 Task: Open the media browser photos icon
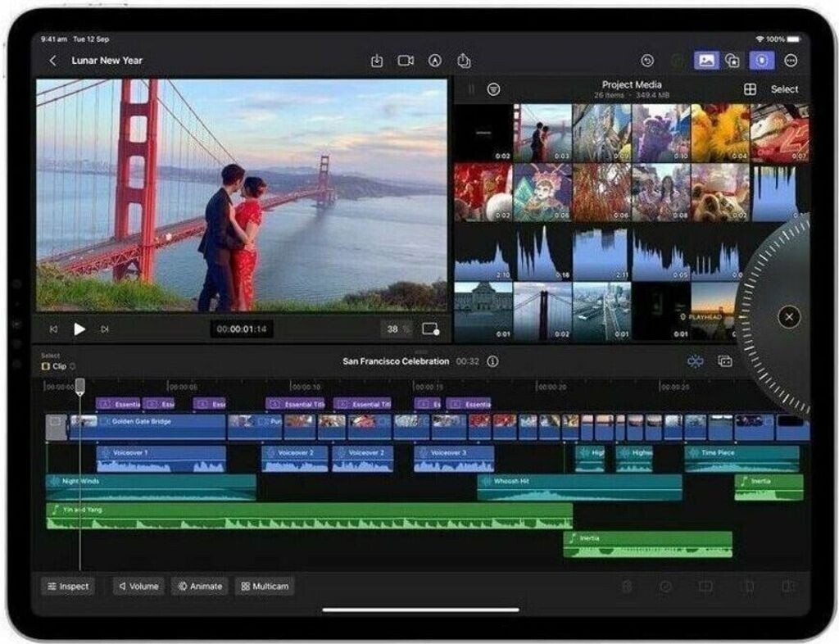coord(705,61)
